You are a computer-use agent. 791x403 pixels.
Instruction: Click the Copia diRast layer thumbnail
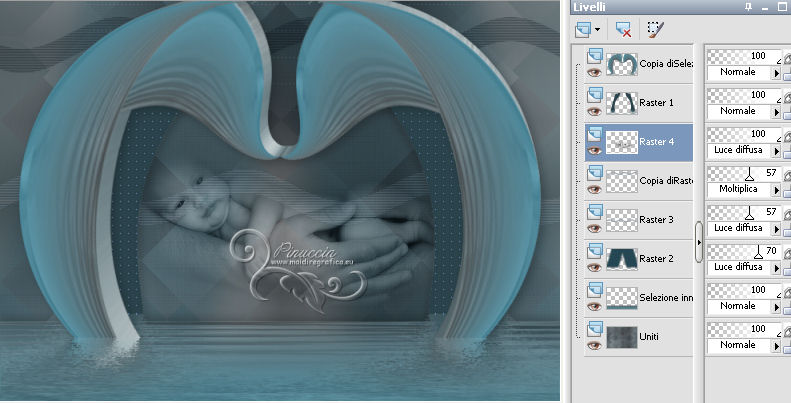tap(622, 181)
